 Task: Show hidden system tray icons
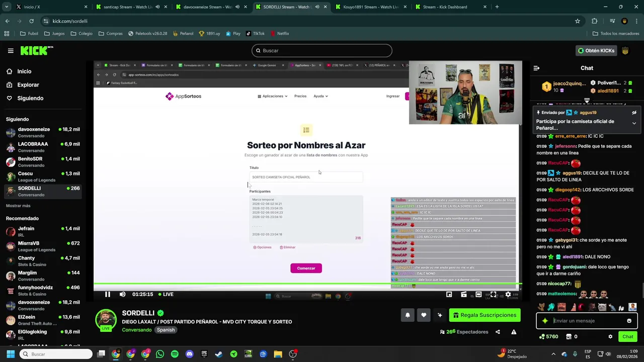tap(553, 354)
